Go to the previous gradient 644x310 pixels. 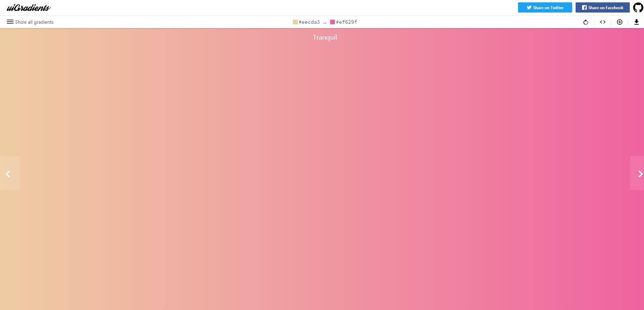tap(10, 173)
